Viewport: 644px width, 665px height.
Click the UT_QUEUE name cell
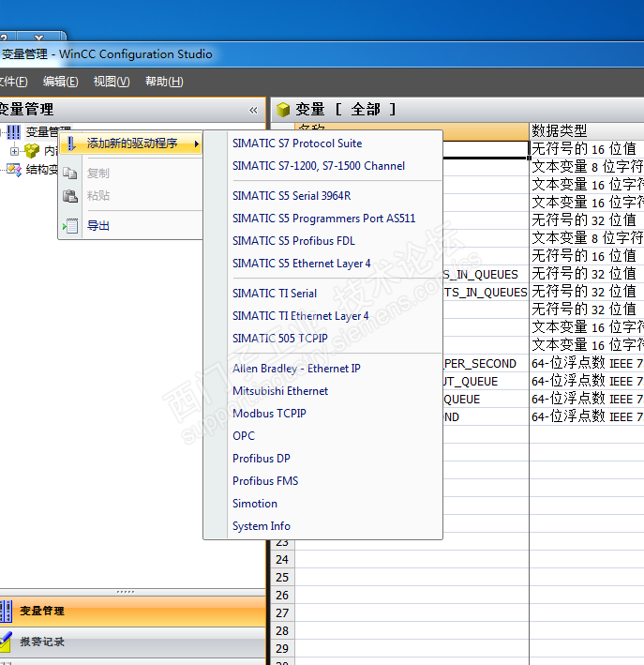(x=485, y=381)
